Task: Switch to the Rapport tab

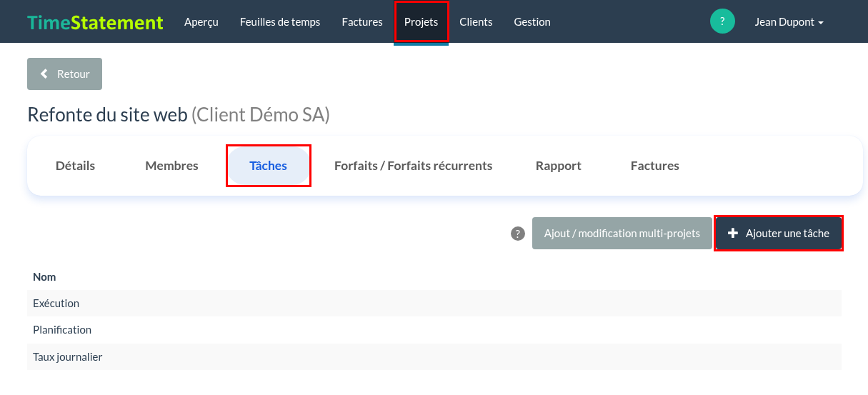Action: (x=558, y=166)
